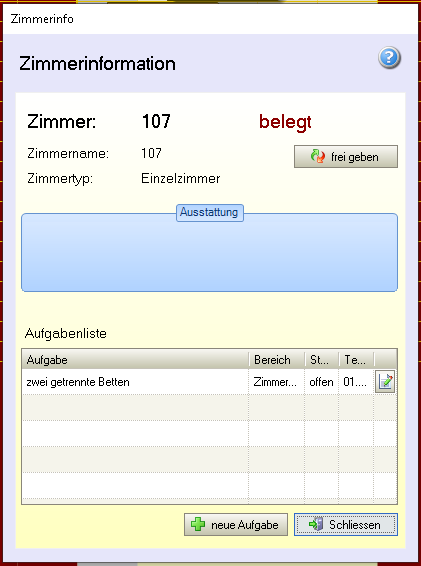This screenshot has height=566, width=421.
Task: Open the blue help question mark icon
Action: click(389, 57)
